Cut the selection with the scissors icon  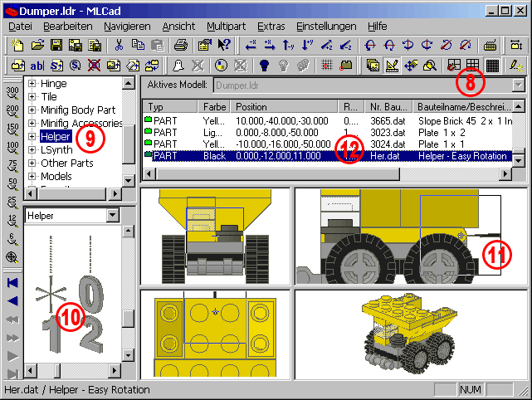[119, 45]
